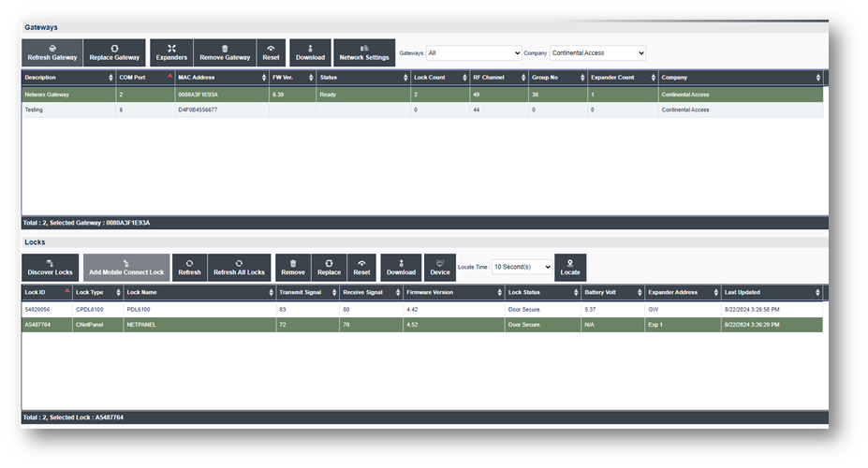Viewport: 868px width, 468px height.
Task: Click Download in the Locks toolbar
Action: [401, 268]
